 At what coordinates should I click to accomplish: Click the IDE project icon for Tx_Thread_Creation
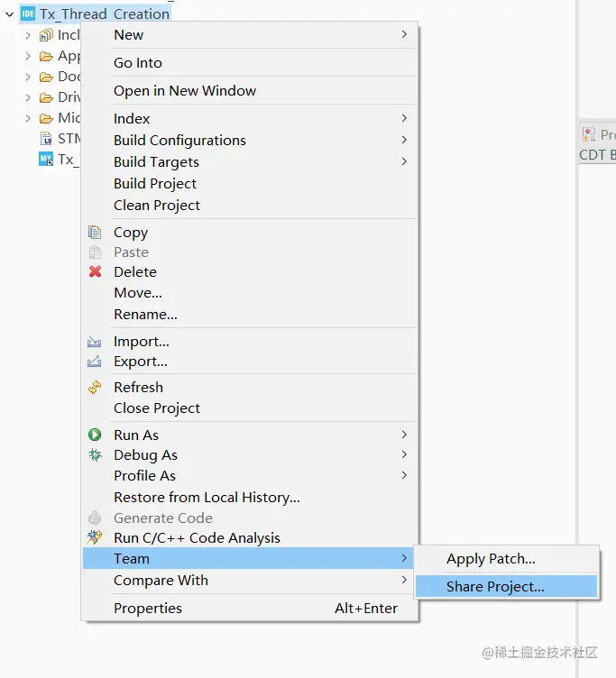(x=28, y=14)
